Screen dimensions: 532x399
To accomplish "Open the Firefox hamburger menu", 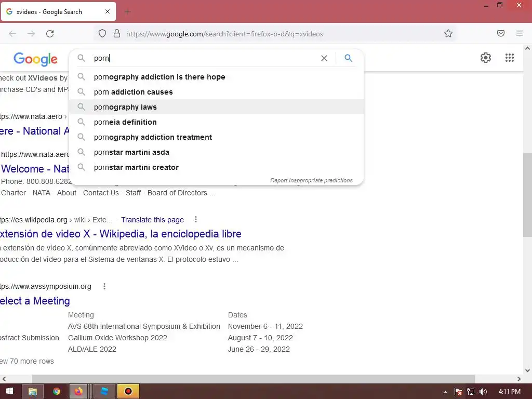I will click(x=520, y=33).
